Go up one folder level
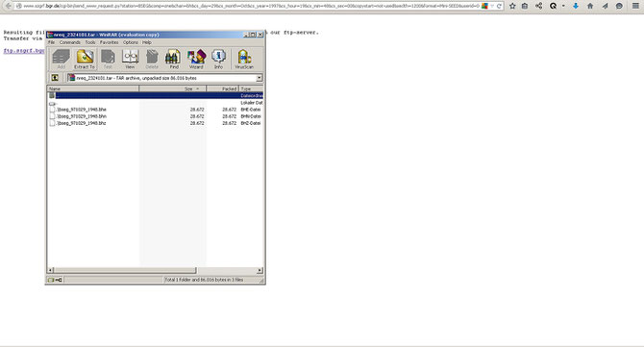 coord(55,78)
